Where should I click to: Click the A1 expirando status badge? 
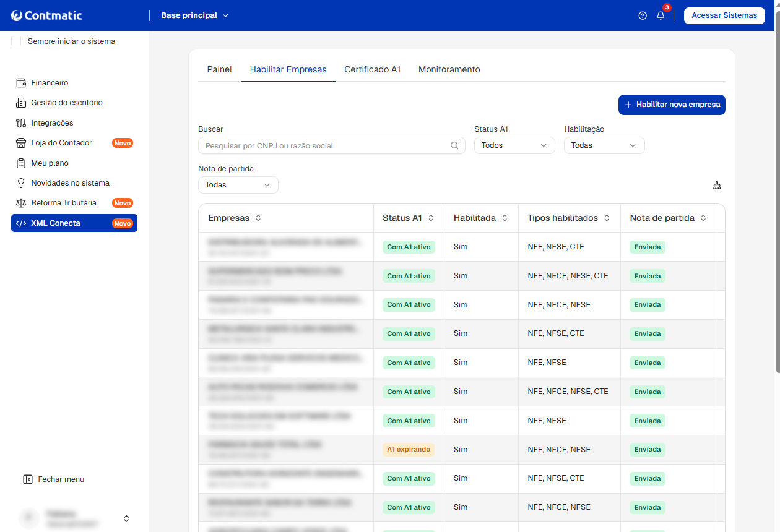click(409, 450)
